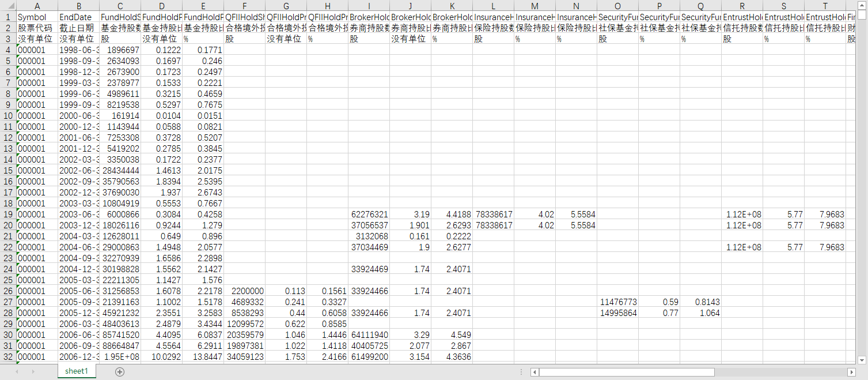Select cell containing 11476773

pyautogui.click(x=618, y=302)
